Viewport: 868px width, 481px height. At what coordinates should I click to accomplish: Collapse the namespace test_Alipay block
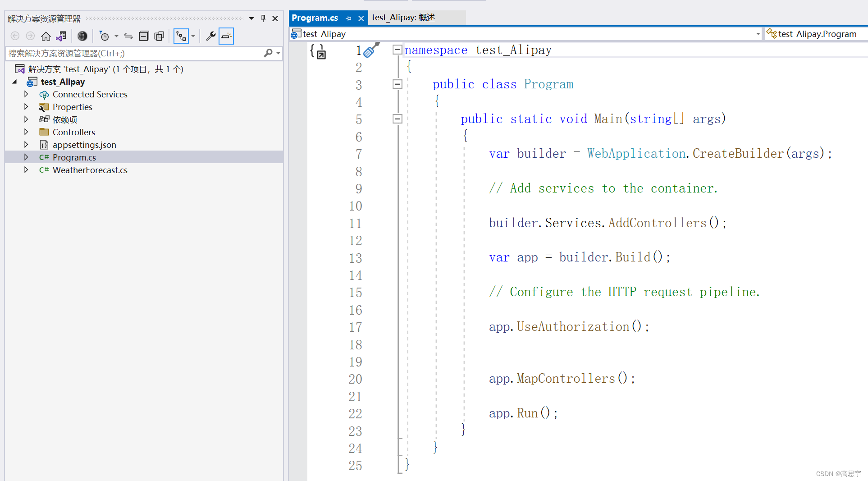coord(397,50)
